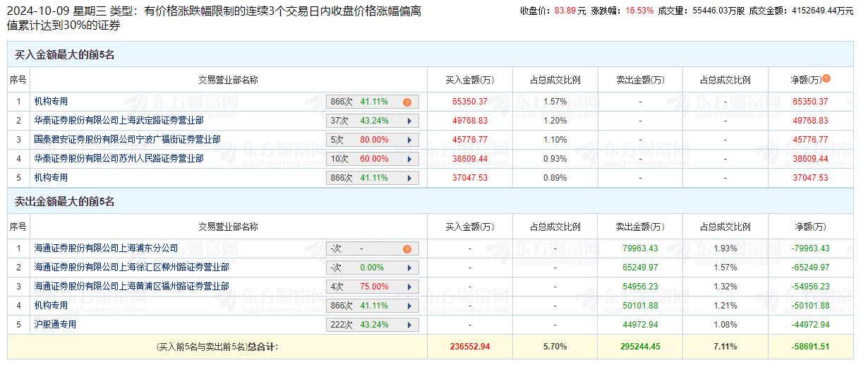The width and height of the screenshot is (868, 365).
Task: Open 华泰证券上海武定路证券营业部 link
Action: 119,121
